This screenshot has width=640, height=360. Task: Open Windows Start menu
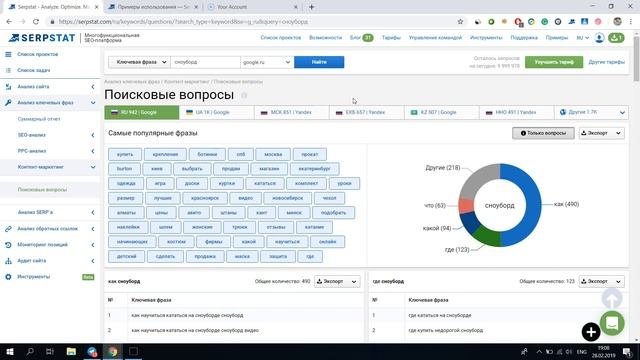(10, 351)
